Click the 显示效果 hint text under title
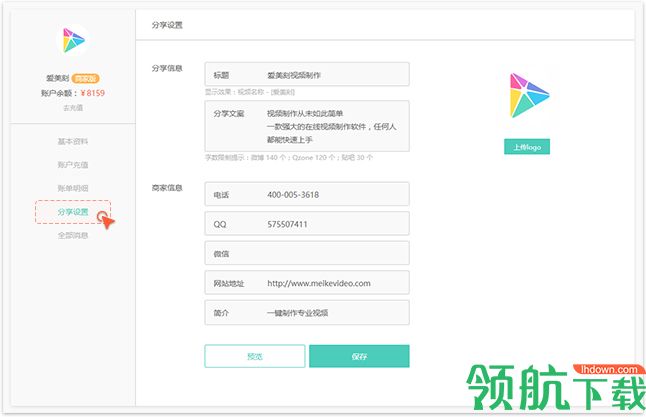This screenshot has width=646, height=417. click(250, 92)
